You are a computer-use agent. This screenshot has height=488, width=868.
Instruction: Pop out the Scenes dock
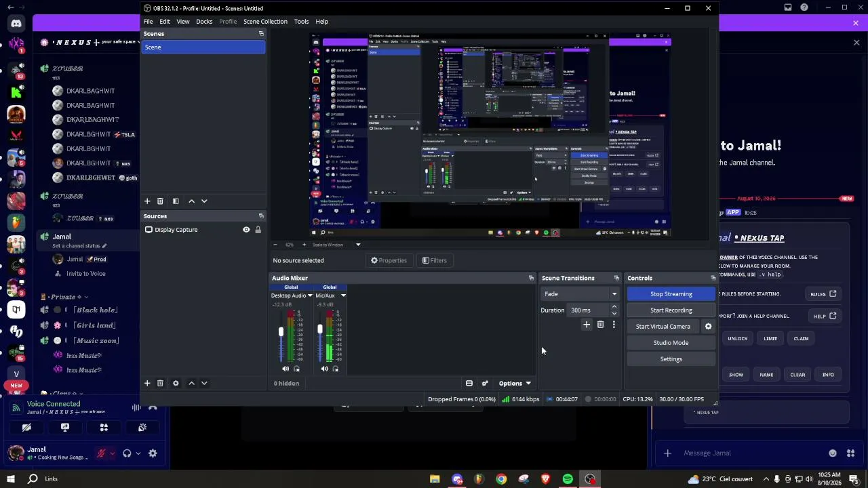[261, 34]
